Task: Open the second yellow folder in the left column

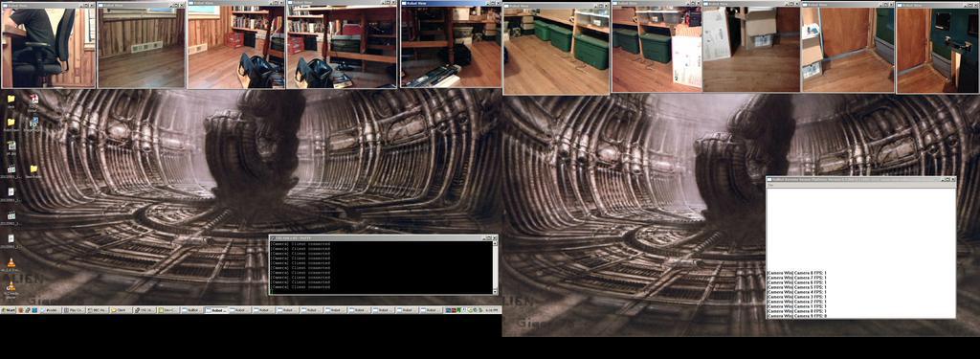Action: coord(11,122)
